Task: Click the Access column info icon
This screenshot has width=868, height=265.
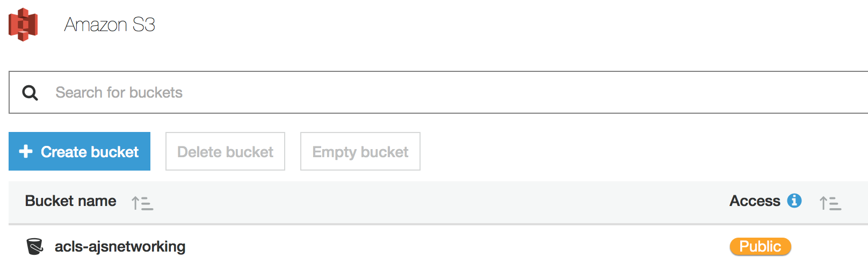Action: click(794, 201)
